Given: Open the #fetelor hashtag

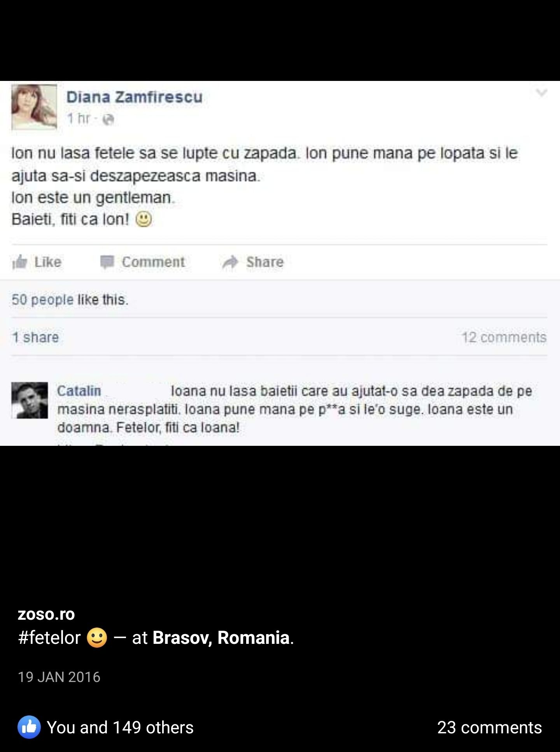Looking at the screenshot, I should pyautogui.click(x=49, y=638).
